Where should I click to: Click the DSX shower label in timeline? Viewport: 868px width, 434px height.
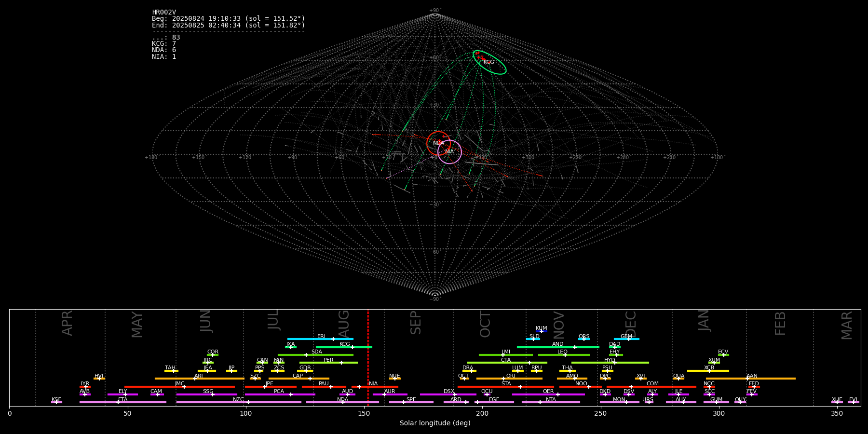[x=449, y=392]
